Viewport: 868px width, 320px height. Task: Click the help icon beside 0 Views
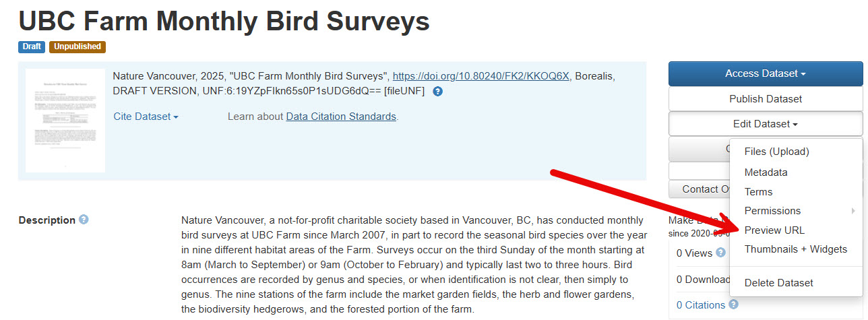tap(720, 253)
